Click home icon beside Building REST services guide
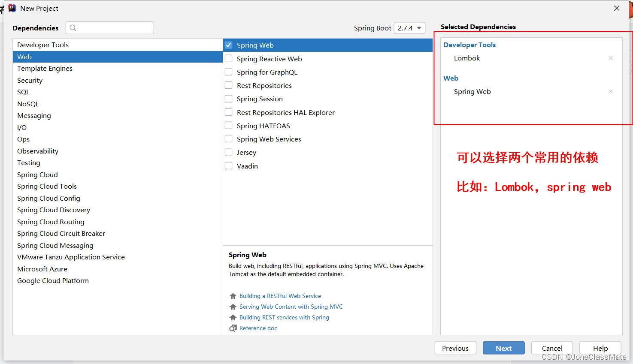The height and width of the screenshot is (364, 633). pyautogui.click(x=233, y=318)
